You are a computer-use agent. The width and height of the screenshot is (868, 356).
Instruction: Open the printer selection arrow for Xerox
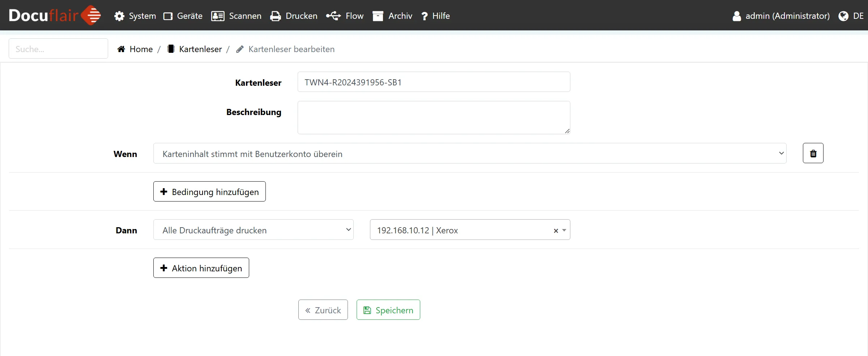click(x=564, y=230)
